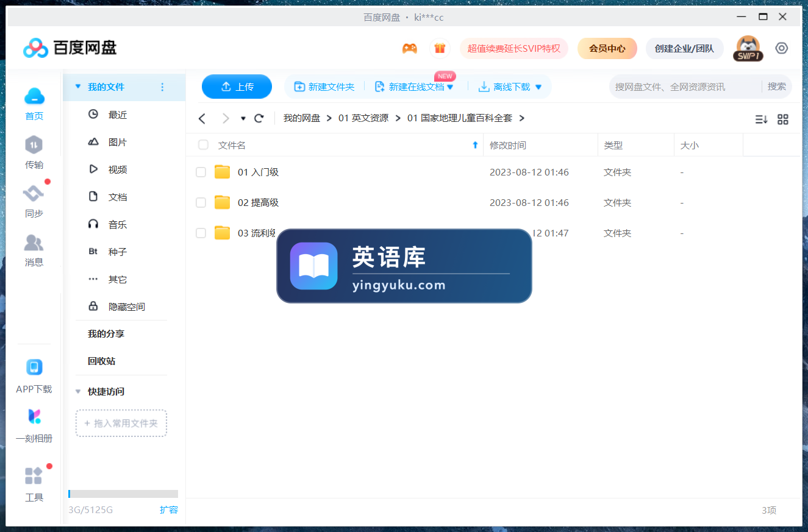Open 会员中心 button
The height and width of the screenshot is (532, 808).
pos(607,48)
